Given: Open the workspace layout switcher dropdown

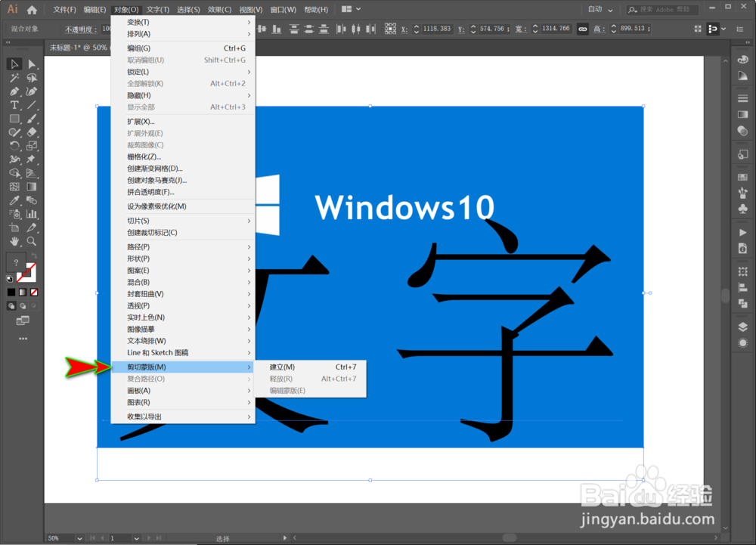Looking at the screenshot, I should coord(351,9).
